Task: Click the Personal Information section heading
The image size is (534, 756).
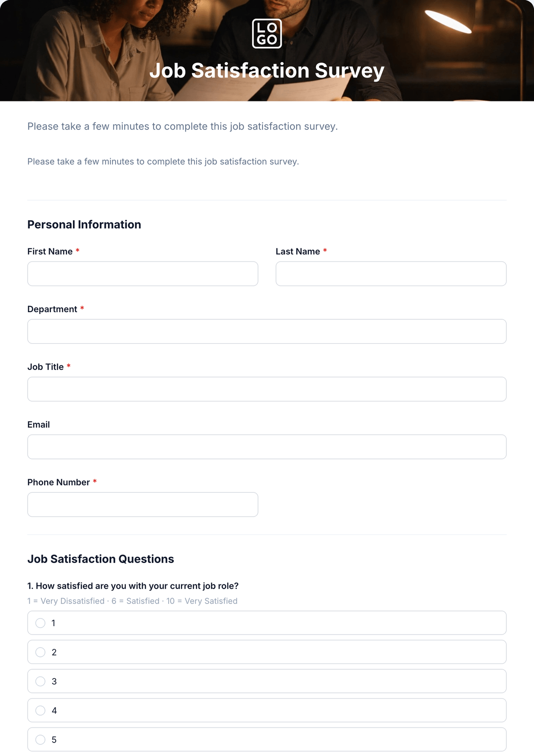Action: [84, 225]
